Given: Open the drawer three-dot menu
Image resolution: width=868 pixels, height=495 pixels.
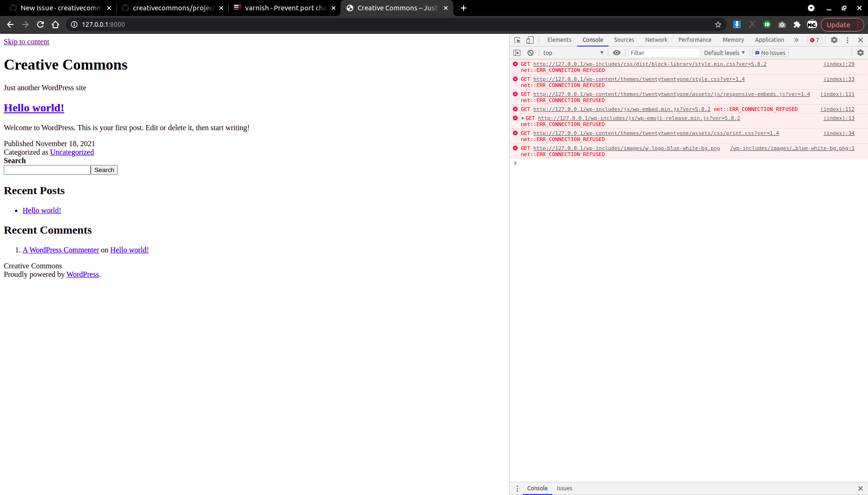Looking at the screenshot, I should point(517,488).
